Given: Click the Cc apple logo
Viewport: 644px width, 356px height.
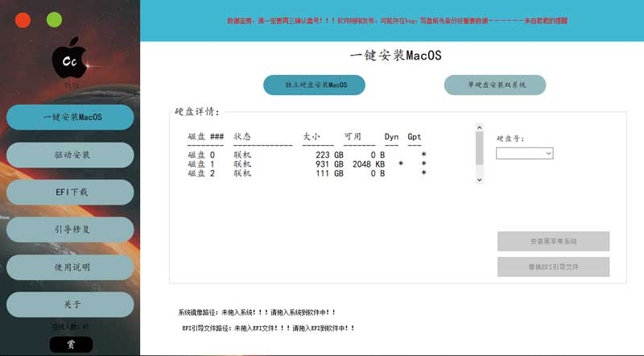Looking at the screenshot, I should 70,58.
